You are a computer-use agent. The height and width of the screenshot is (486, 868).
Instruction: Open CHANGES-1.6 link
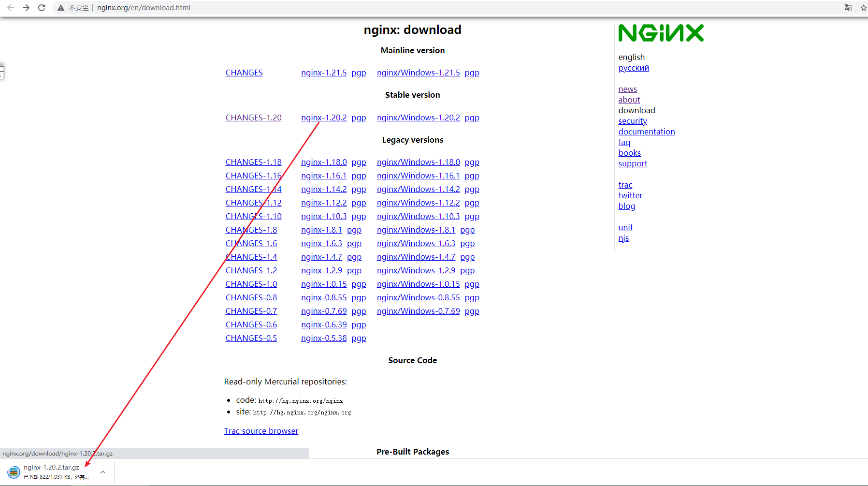click(x=251, y=243)
